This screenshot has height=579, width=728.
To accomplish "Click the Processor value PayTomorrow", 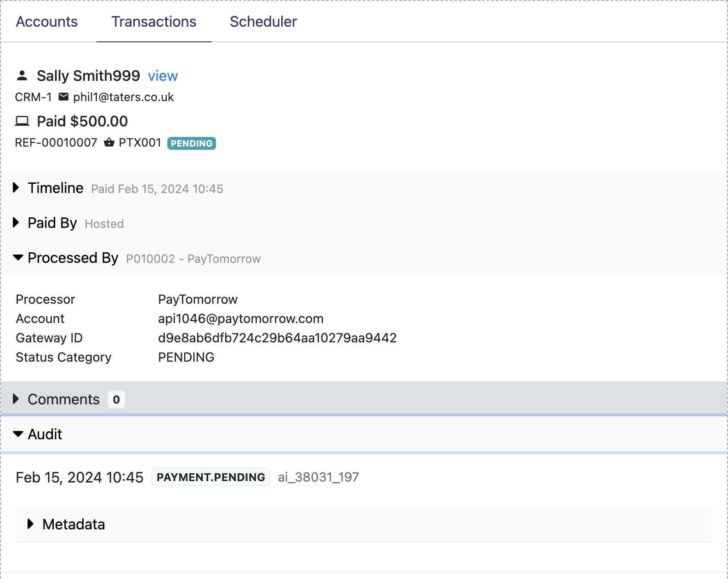I will coord(198,299).
